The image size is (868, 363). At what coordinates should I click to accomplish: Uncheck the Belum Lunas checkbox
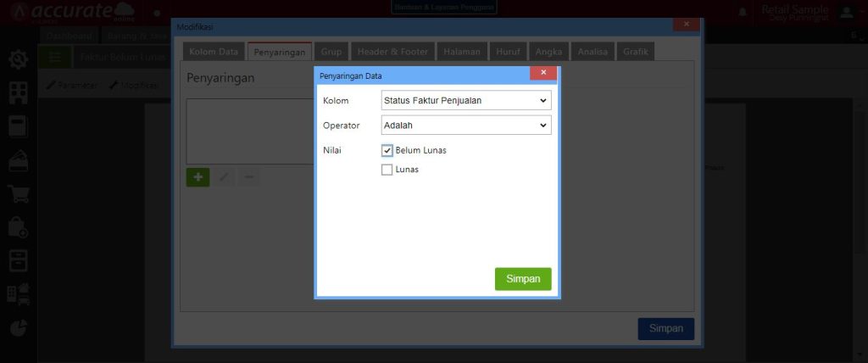[x=387, y=150]
